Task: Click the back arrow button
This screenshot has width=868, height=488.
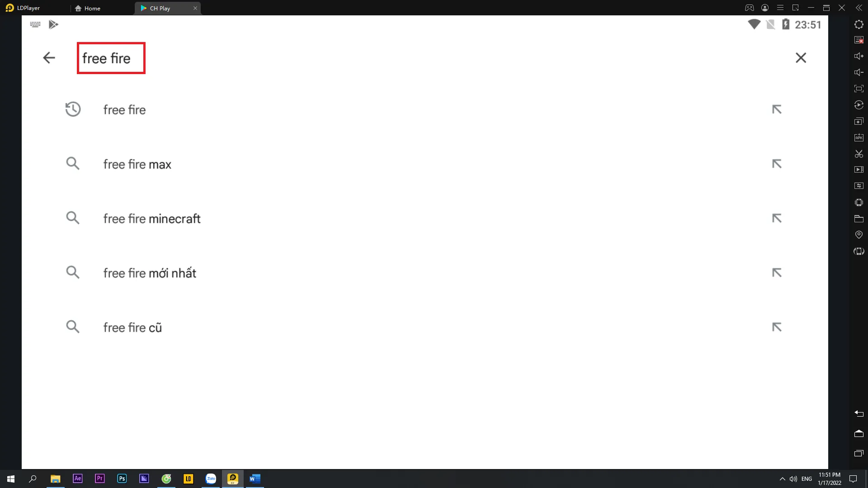Action: [49, 58]
